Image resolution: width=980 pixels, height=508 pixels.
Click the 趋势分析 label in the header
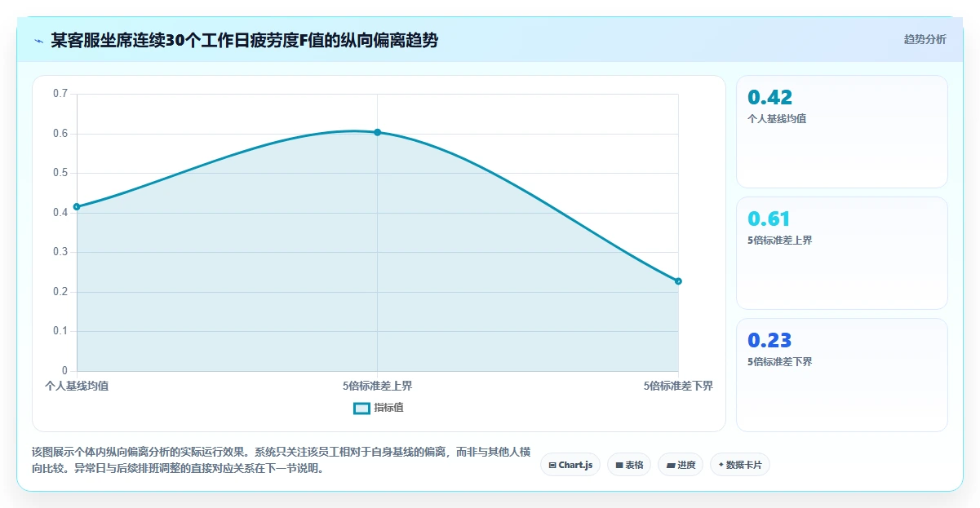925,39
